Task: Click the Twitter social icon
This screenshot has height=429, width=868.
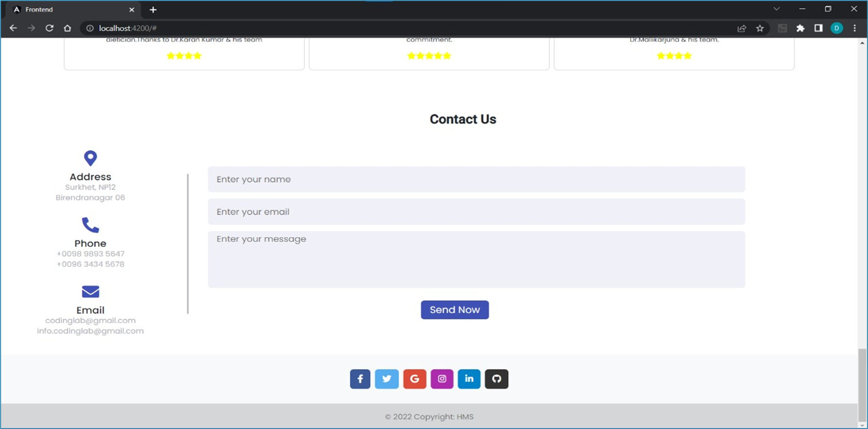Action: pyautogui.click(x=387, y=379)
